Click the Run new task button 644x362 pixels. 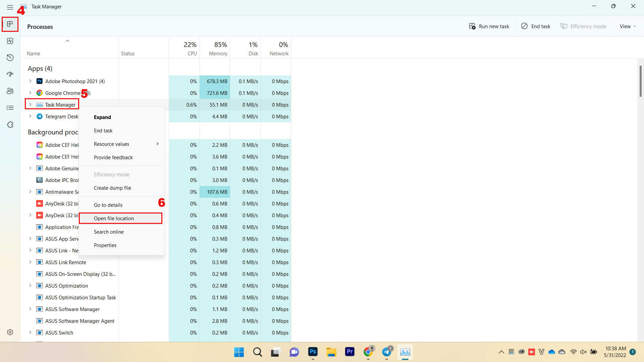pos(489,26)
